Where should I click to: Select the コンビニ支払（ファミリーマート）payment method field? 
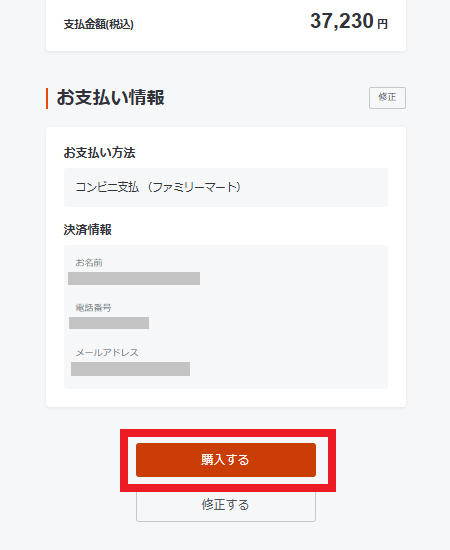click(x=226, y=187)
